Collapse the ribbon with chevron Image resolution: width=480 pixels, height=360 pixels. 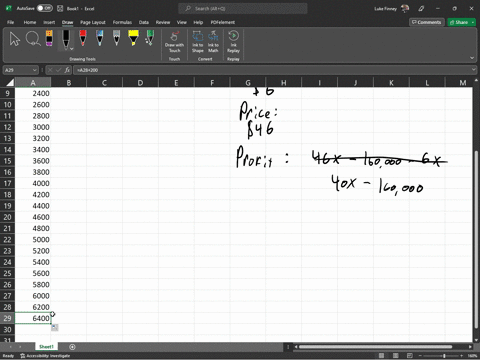pos(472,58)
